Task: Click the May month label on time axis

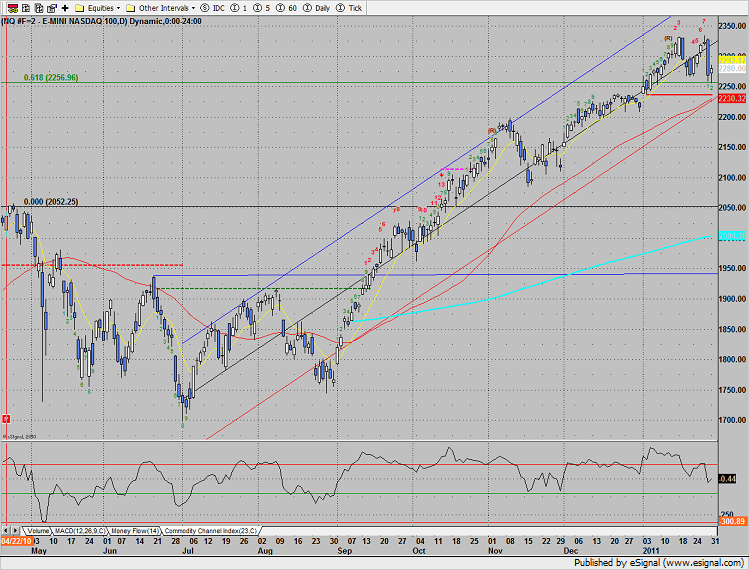Action: 39,551
